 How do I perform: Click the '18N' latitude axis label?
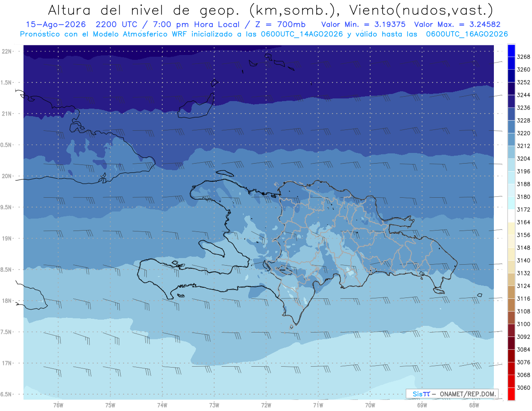[7, 301]
